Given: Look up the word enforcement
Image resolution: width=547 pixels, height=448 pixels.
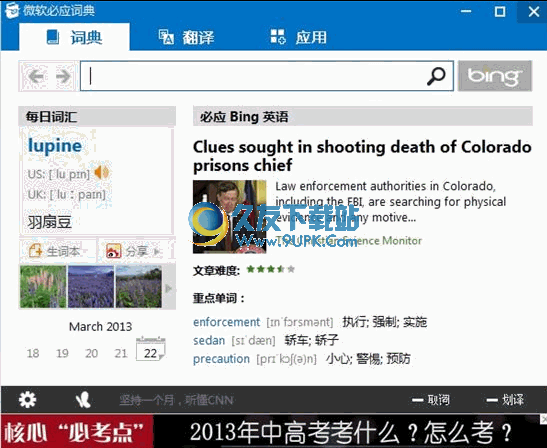Looking at the screenshot, I should (x=226, y=322).
